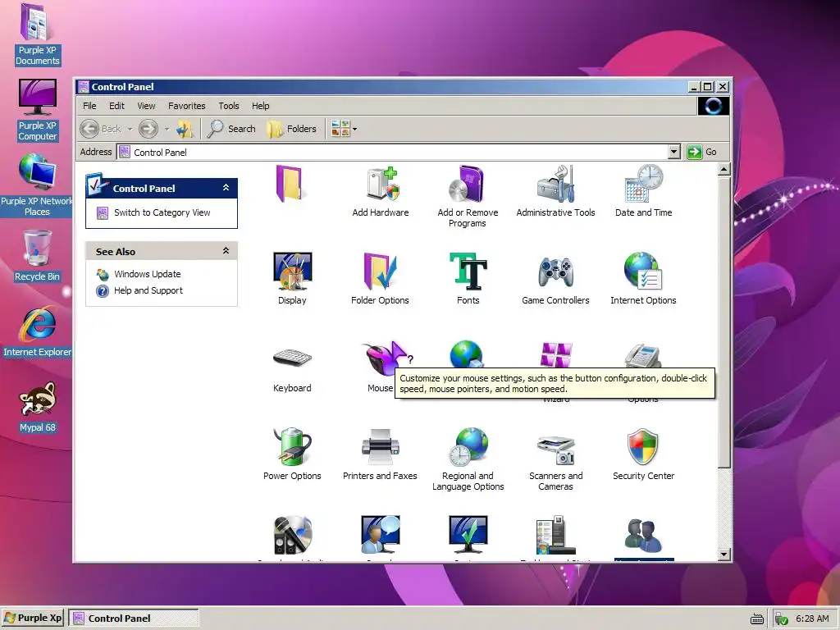Image resolution: width=840 pixels, height=630 pixels.
Task: Click the purple Windows flag icon
Action: [555, 354]
